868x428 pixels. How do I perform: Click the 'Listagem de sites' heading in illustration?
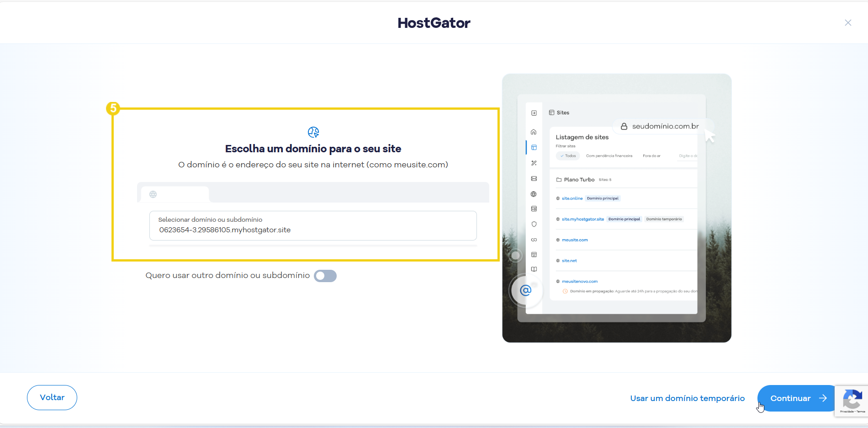point(582,137)
